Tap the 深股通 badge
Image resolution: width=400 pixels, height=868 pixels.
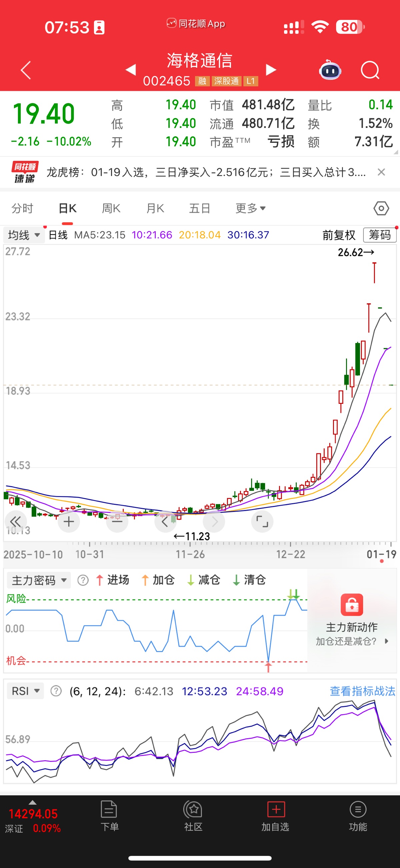226,81
